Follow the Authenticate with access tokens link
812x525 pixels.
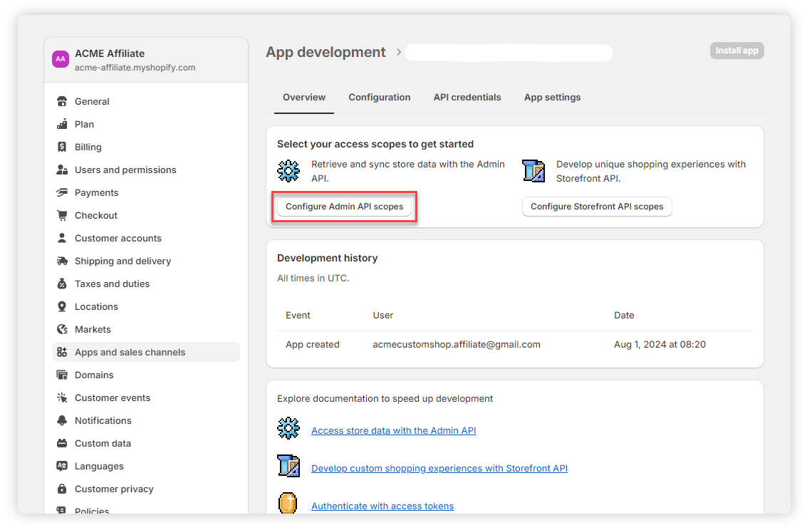382,506
